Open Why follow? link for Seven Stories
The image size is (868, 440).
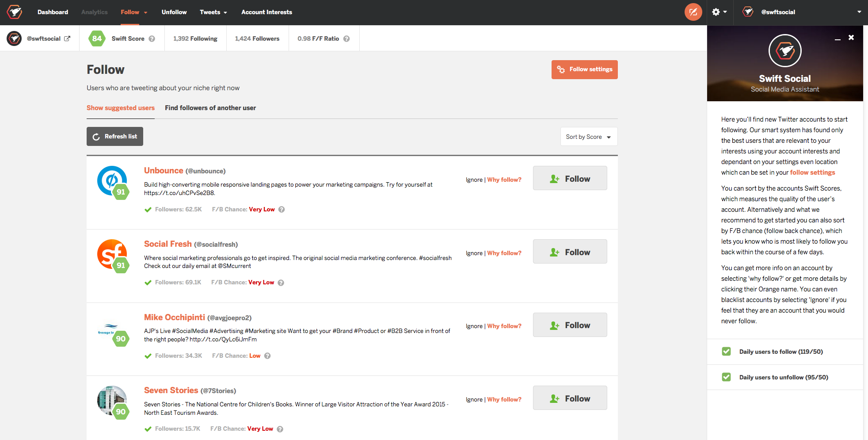pos(504,399)
